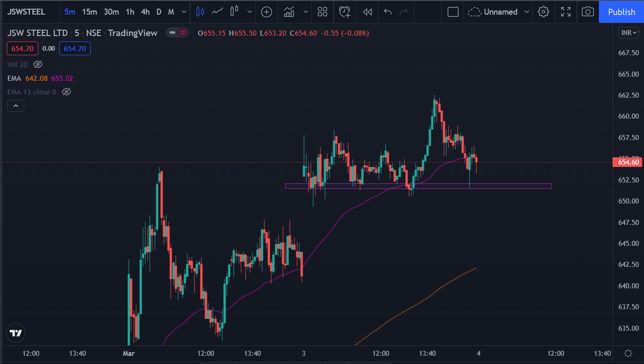Click the TradingView logo badge
The image size is (644, 364).
[16, 333]
